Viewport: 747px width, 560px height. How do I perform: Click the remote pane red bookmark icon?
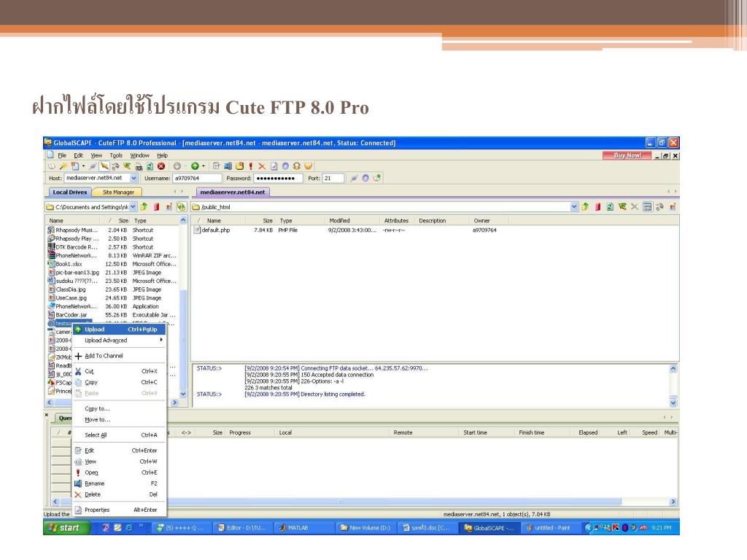[x=597, y=206]
